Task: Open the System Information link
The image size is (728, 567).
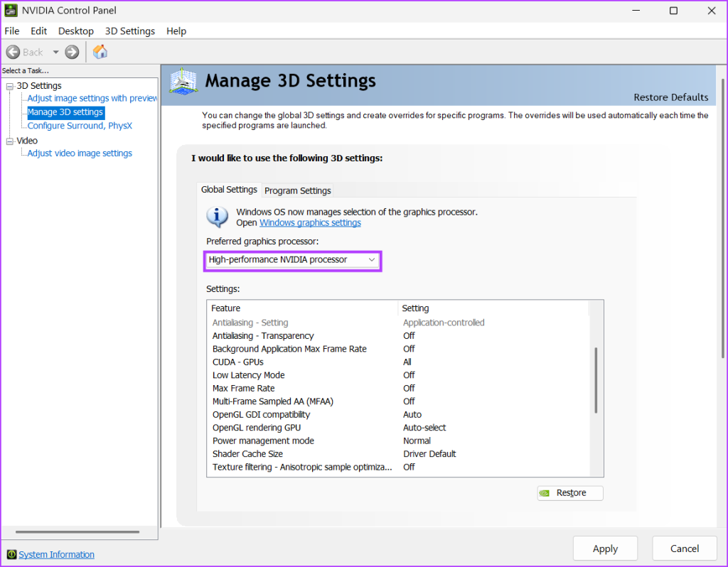Action: pos(56,554)
